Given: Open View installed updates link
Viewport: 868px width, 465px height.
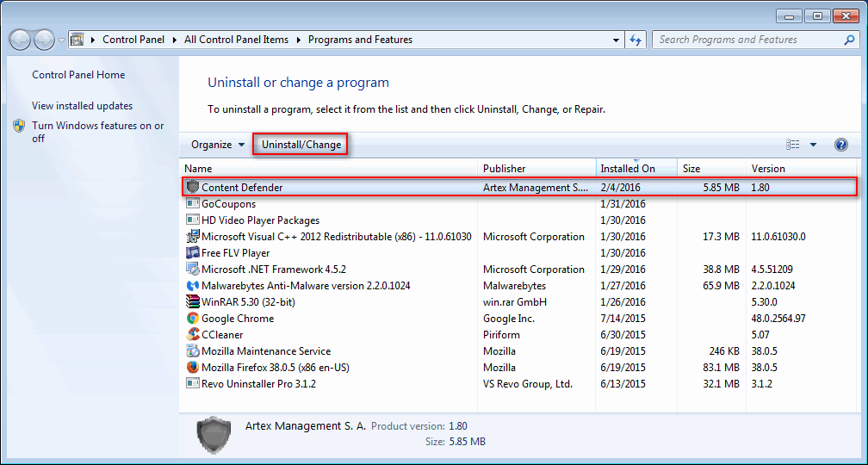Looking at the screenshot, I should click(83, 106).
